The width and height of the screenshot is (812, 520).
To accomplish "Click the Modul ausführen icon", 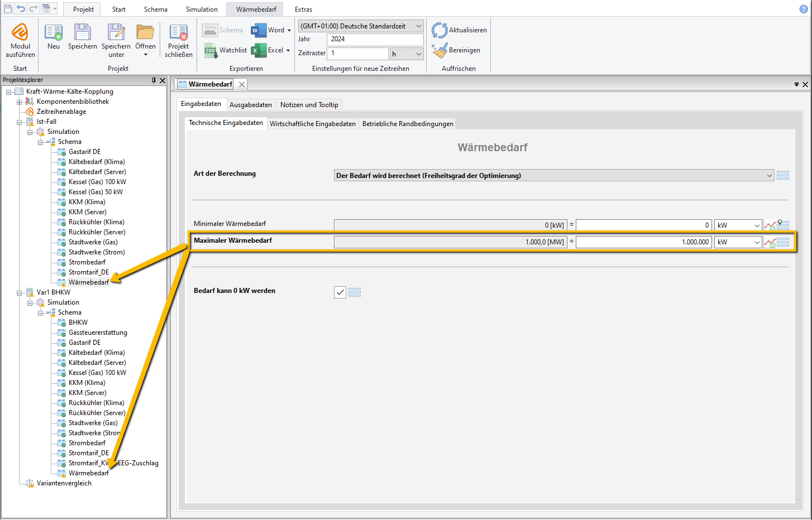I will (x=20, y=32).
